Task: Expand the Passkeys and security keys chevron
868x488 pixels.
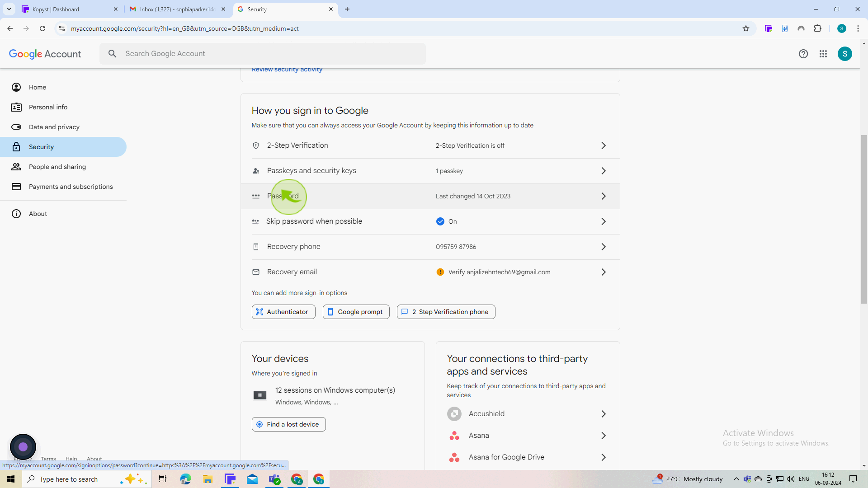Action: pos(604,171)
